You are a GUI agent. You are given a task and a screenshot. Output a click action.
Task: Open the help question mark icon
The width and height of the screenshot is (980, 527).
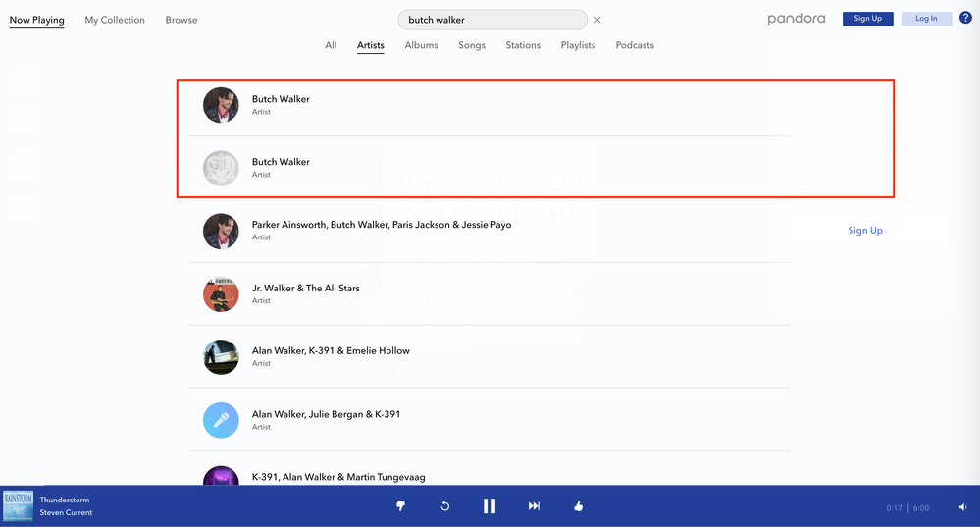click(x=965, y=18)
